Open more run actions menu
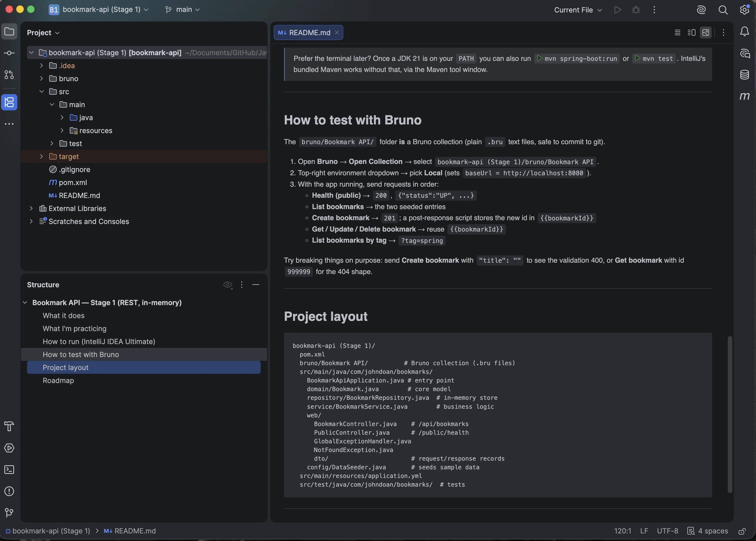The height and width of the screenshot is (541, 756). tap(654, 10)
